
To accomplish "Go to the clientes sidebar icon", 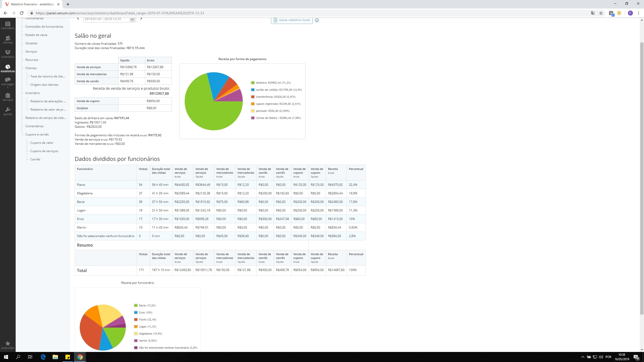I will point(8,39).
